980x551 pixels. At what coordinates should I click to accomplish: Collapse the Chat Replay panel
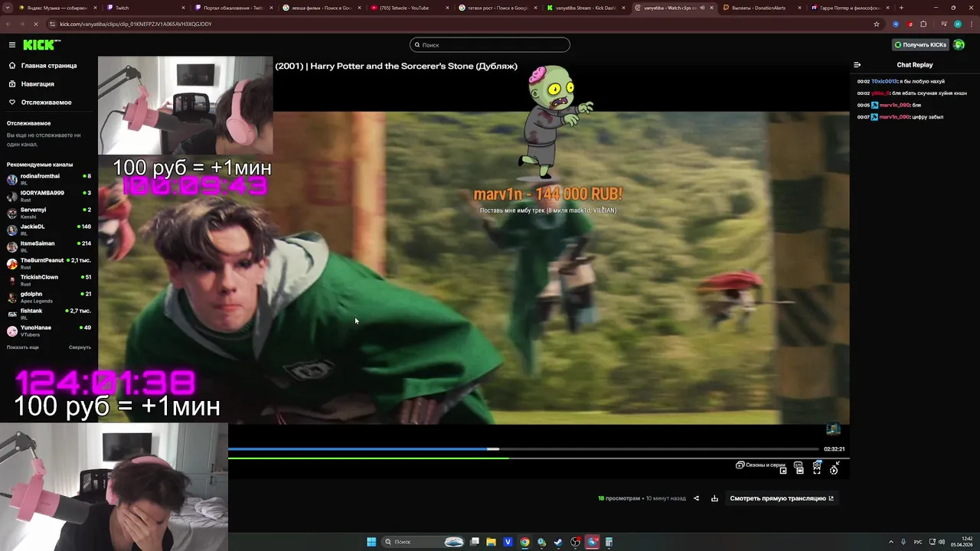(x=857, y=65)
